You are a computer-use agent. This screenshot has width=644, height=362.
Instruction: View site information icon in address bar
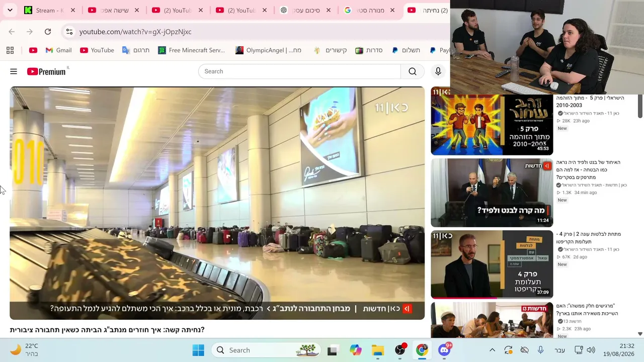coord(69,32)
